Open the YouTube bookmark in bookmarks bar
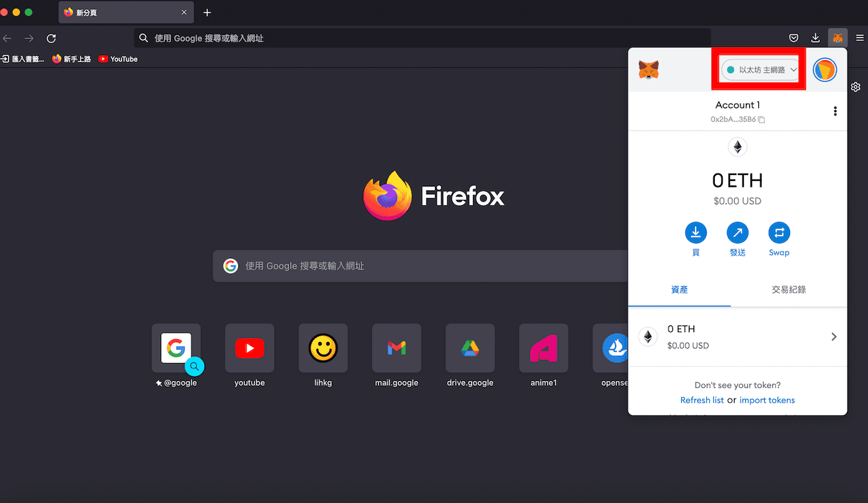This screenshot has width=868, height=503. 118,59
